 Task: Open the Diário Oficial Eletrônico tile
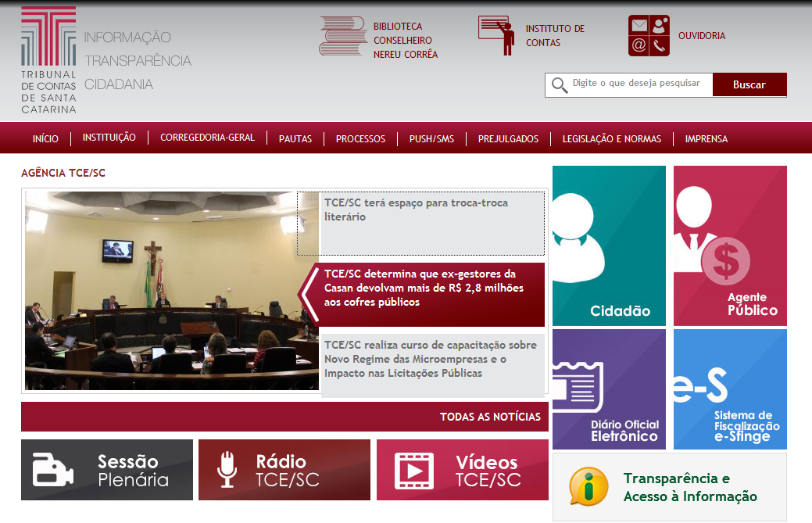(609, 389)
